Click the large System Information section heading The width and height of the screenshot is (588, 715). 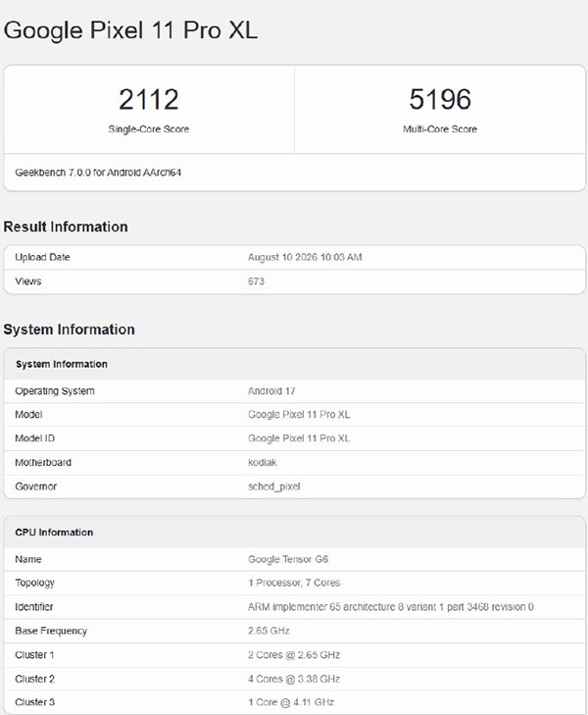[x=70, y=330]
